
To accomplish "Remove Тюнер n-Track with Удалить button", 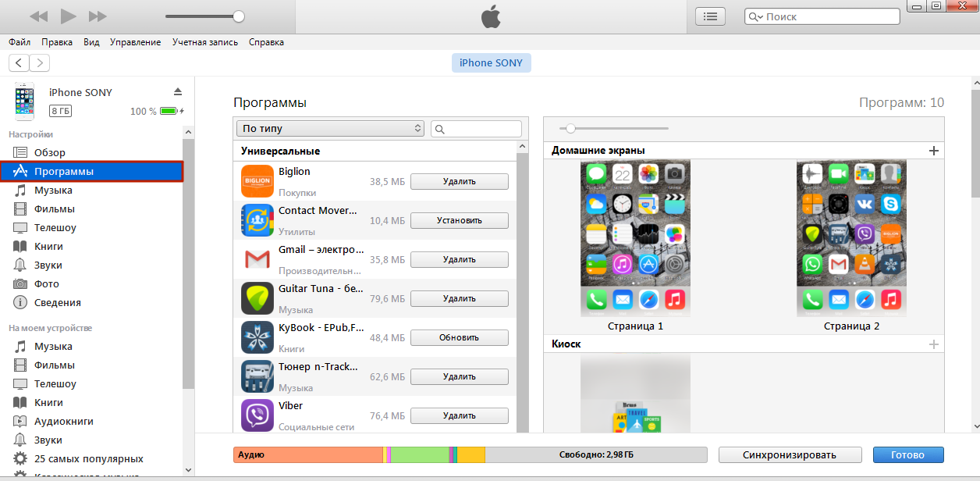I will [x=460, y=376].
